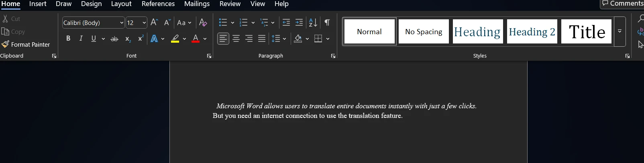644x163 pixels.
Task: Decrease paragraph indent
Action: 286,23
